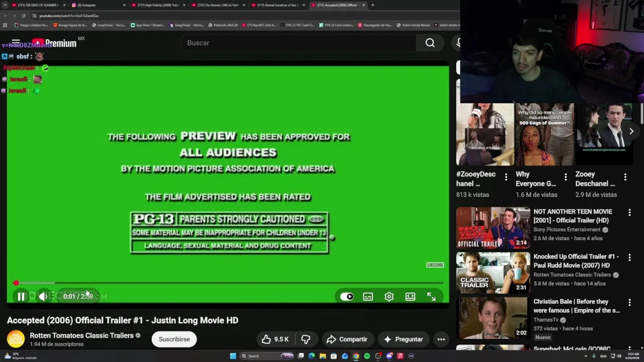
Task: Open options for Zooey Deschanel short
Action: pos(625,177)
